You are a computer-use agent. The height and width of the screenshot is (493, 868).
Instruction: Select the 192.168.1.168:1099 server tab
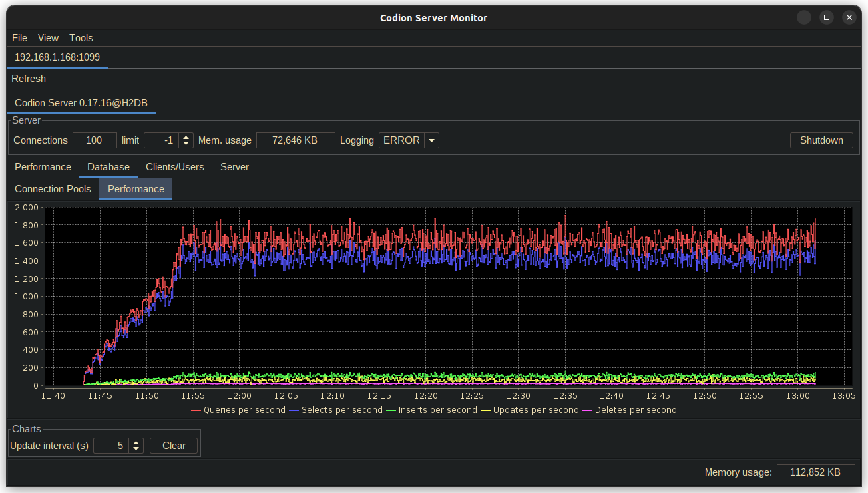[x=57, y=57]
